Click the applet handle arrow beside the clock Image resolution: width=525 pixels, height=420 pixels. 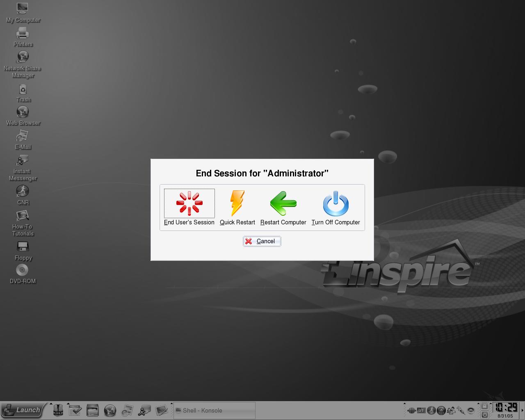click(x=491, y=404)
